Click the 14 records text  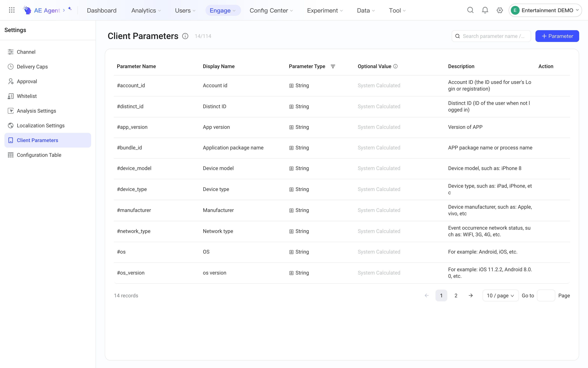tap(126, 296)
